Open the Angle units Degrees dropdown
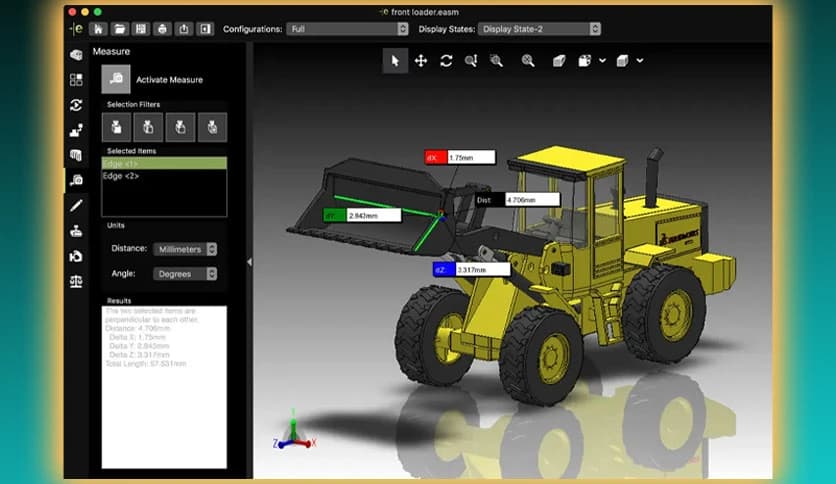Viewport: 836px width, 484px height. (x=185, y=273)
